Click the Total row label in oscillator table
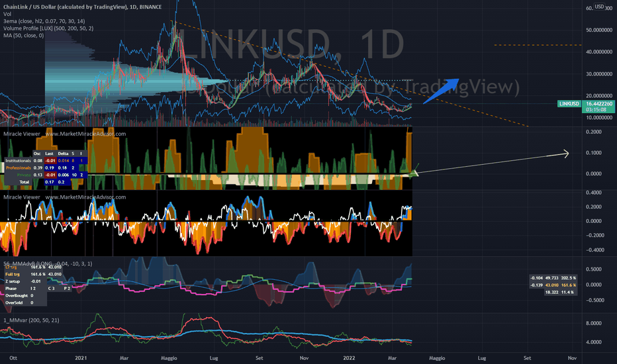Image resolution: width=617 pixels, height=364 pixels. point(24,182)
